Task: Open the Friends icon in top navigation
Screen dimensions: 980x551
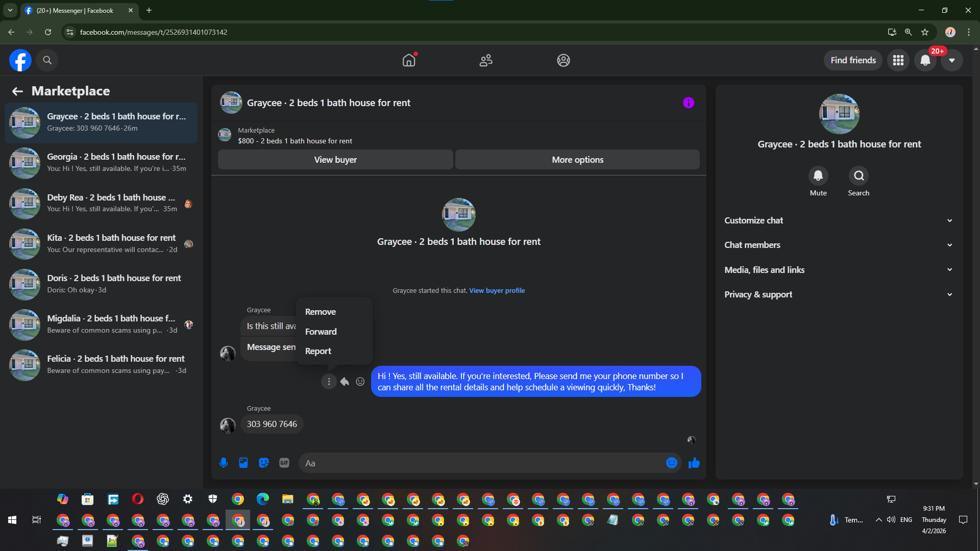Action: click(x=486, y=60)
